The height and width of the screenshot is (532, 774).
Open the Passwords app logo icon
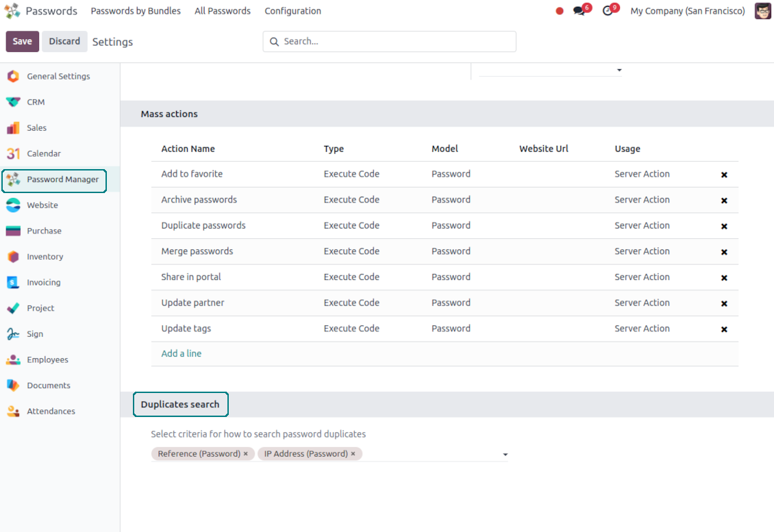[x=12, y=11]
